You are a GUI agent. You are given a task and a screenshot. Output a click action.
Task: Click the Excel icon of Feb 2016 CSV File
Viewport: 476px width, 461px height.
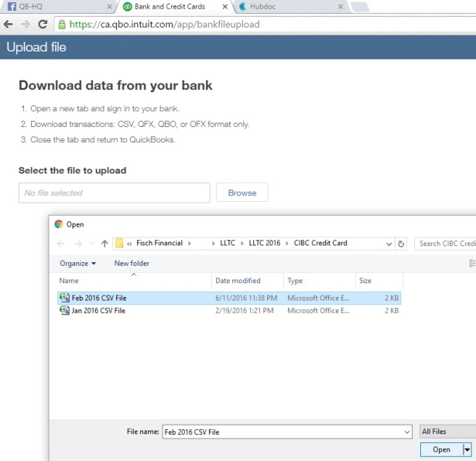65,298
